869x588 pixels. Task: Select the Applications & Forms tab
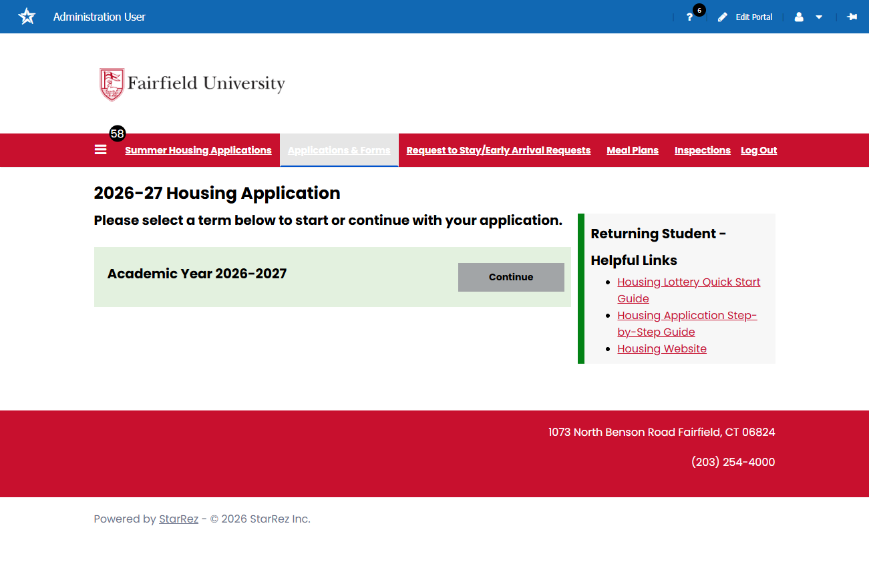339,150
